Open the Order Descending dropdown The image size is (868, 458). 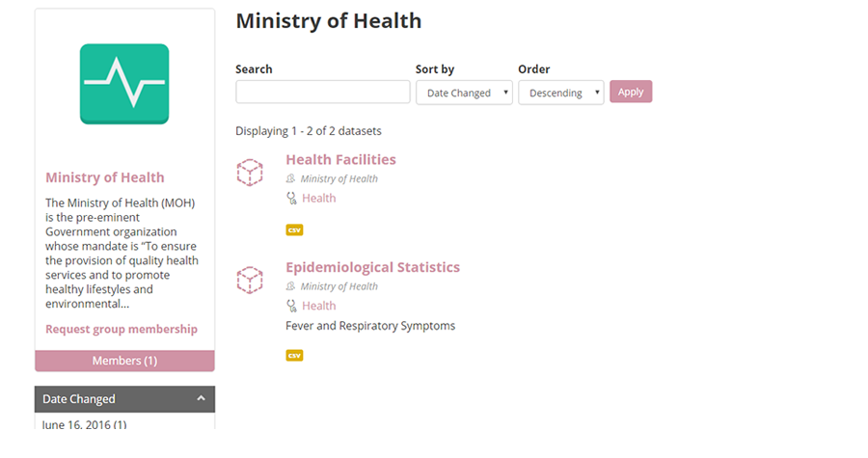pos(560,93)
